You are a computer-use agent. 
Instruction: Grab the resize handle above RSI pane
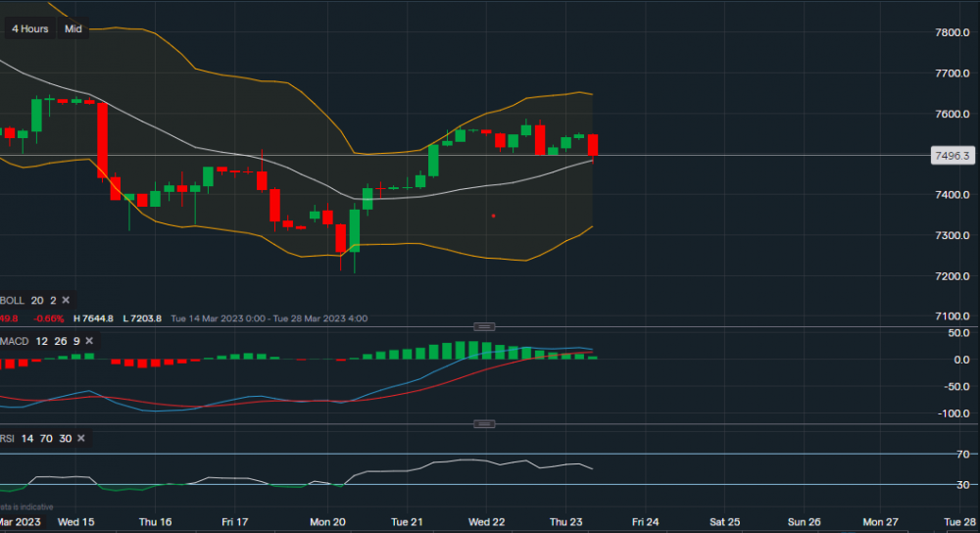click(483, 424)
